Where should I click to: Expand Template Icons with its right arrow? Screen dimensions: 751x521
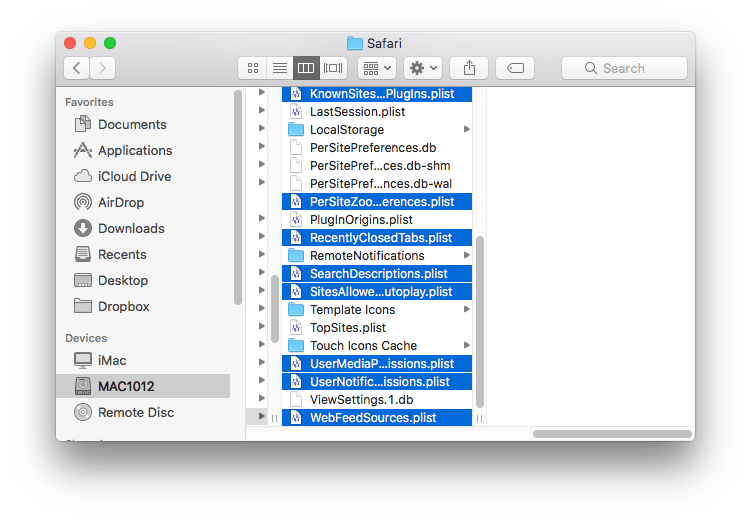pos(466,309)
